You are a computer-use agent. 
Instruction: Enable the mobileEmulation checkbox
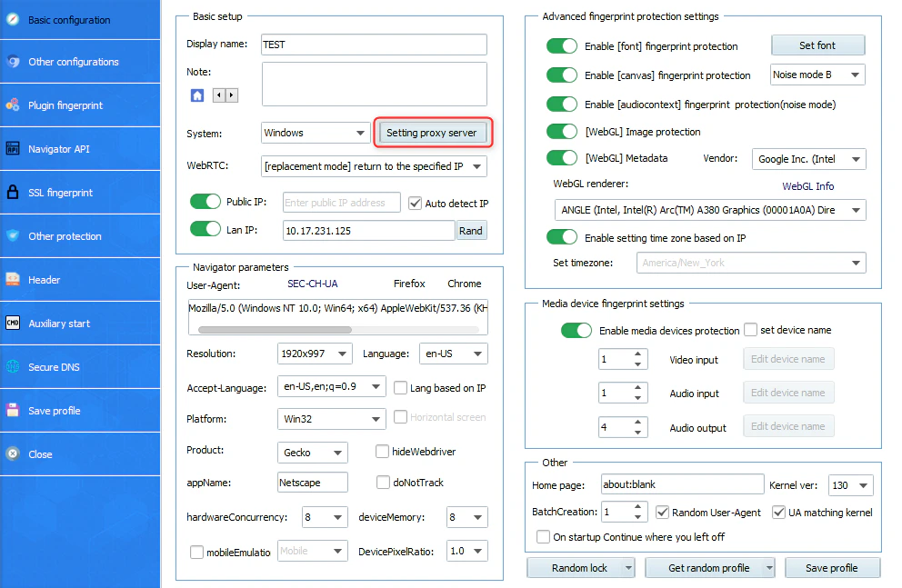pos(196,552)
